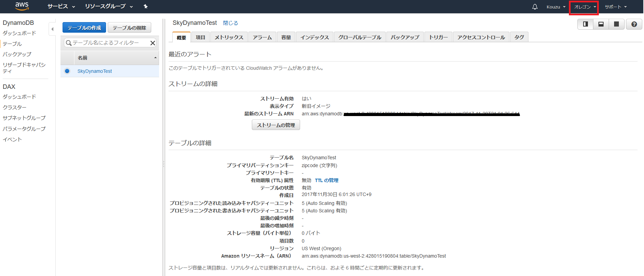The width and height of the screenshot is (644, 276).
Task: Switch to the トリガー tab
Action: [438, 37]
